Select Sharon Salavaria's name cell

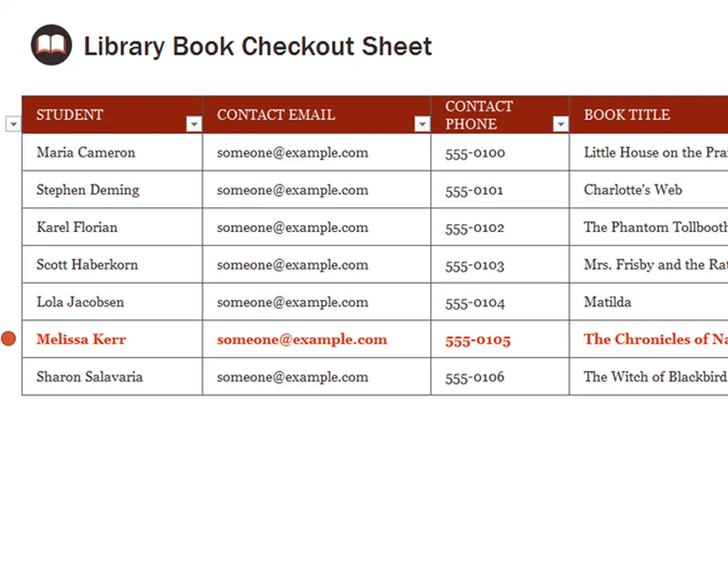click(89, 377)
